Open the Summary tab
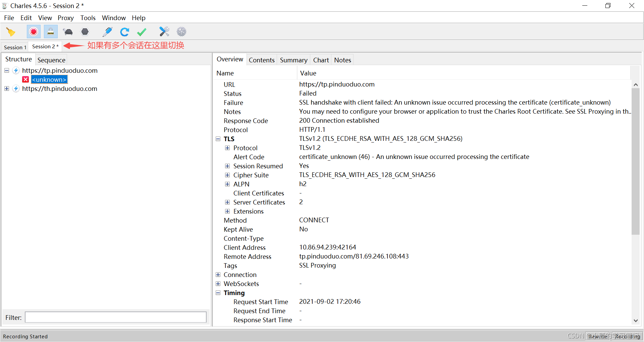Viewport: 644px width, 342px height. [x=293, y=60]
